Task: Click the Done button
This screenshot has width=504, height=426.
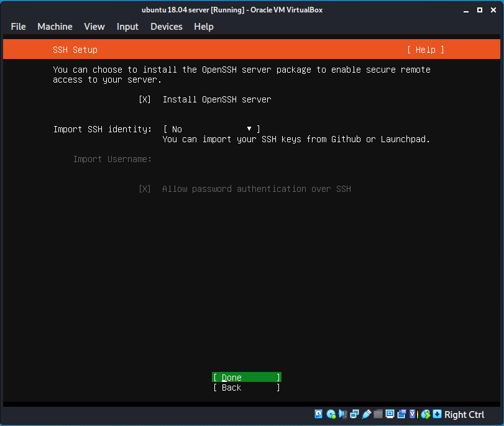Action: 246,377
